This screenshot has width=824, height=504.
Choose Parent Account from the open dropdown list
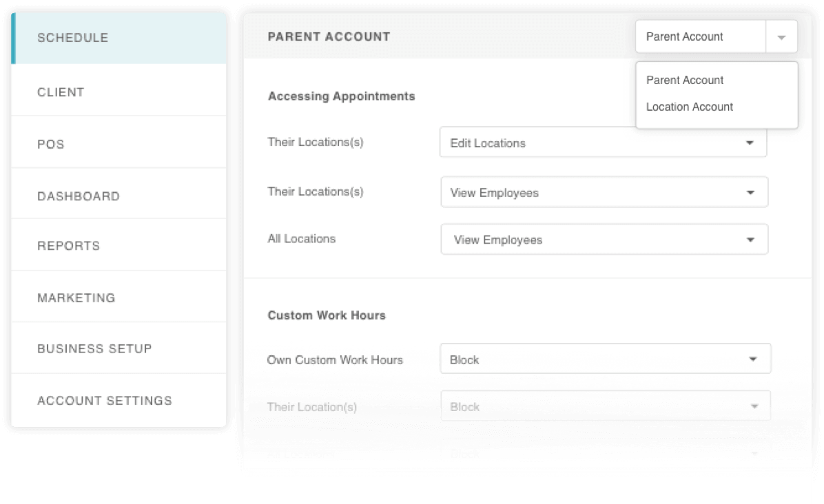pyautogui.click(x=685, y=81)
